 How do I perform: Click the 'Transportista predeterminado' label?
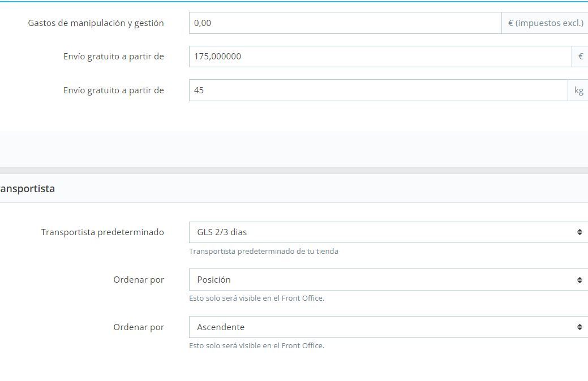click(102, 232)
